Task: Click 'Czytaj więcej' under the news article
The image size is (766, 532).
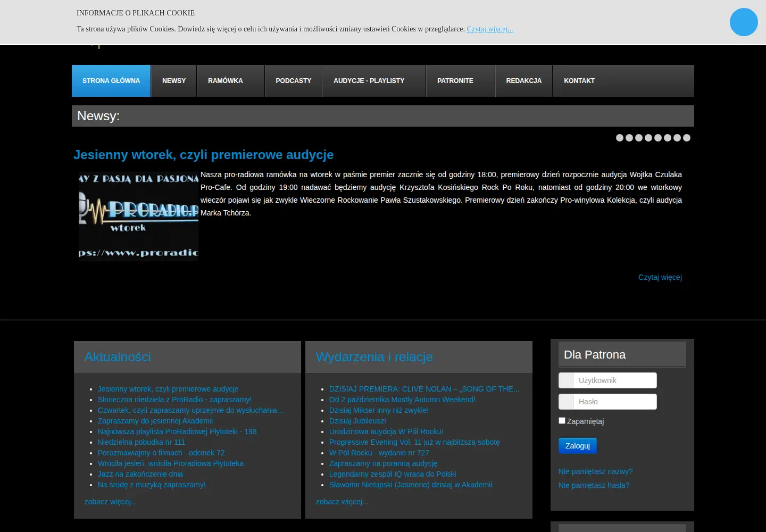Action: (660, 277)
